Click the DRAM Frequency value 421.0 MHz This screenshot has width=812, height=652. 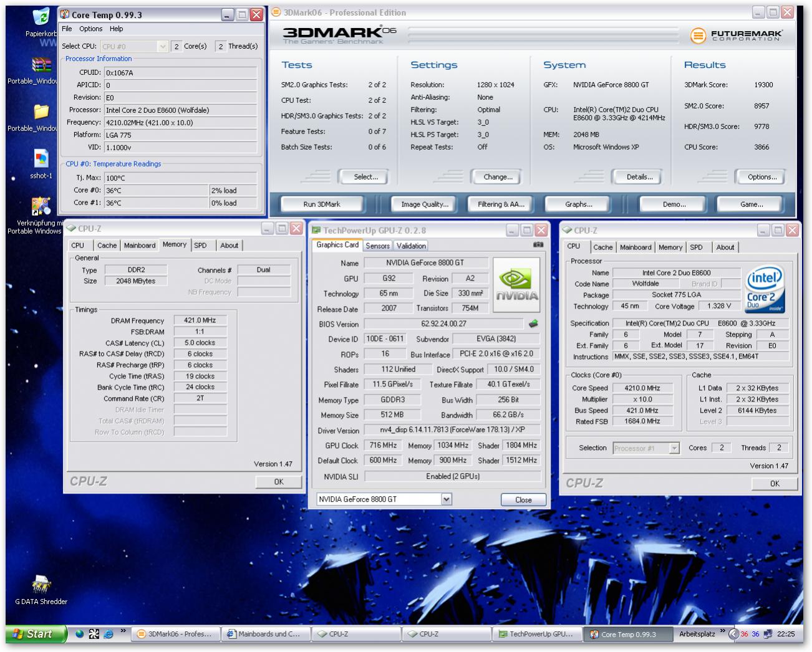(200, 320)
